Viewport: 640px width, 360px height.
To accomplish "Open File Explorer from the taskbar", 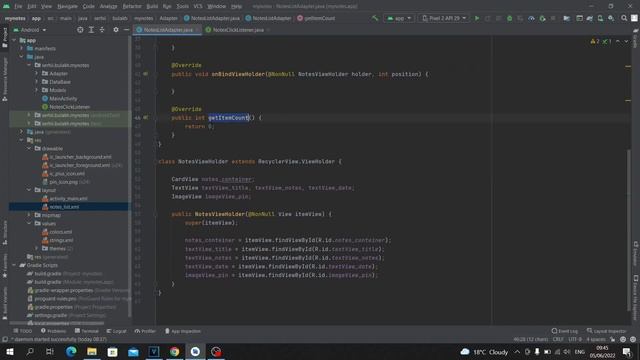I will point(92,351).
